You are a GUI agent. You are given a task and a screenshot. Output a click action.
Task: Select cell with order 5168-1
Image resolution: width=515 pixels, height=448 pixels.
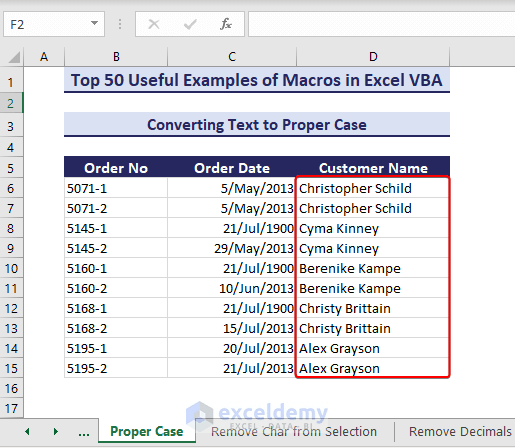116,308
